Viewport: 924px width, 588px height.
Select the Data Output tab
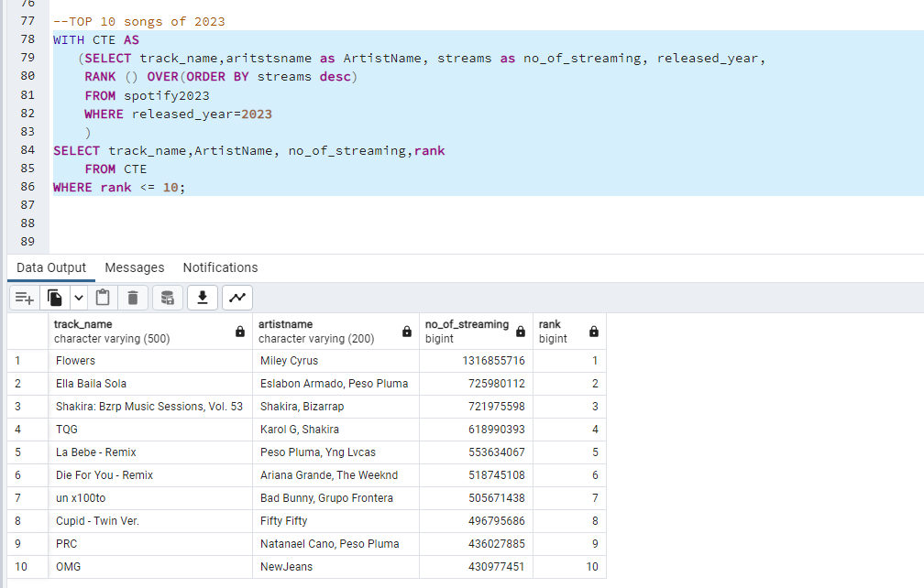(50, 267)
